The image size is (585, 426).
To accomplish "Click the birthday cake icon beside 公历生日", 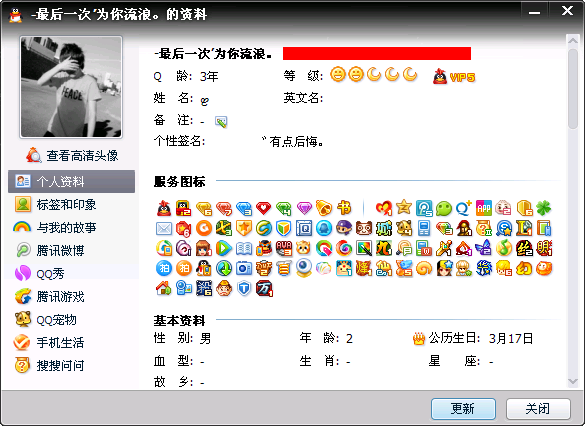I will point(419,339).
